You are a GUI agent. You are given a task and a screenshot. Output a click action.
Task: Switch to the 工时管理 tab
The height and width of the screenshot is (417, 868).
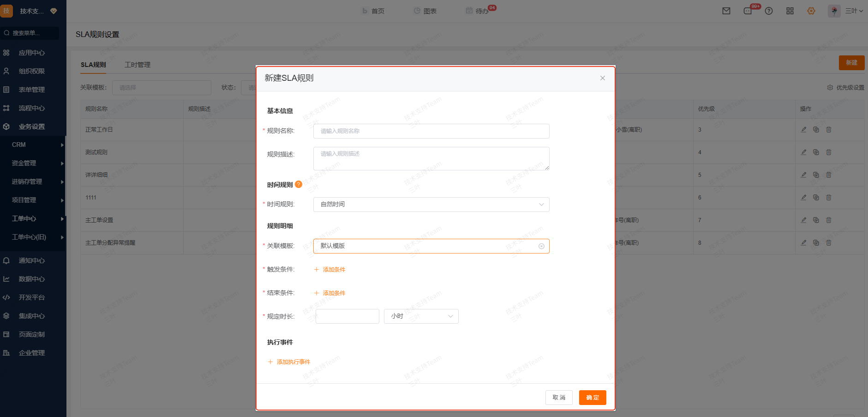(138, 65)
